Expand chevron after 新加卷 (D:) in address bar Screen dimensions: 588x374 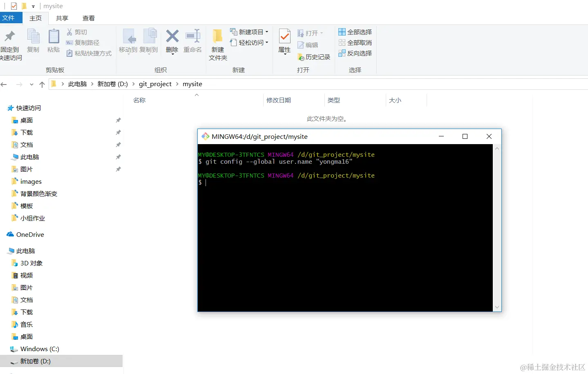(x=133, y=84)
